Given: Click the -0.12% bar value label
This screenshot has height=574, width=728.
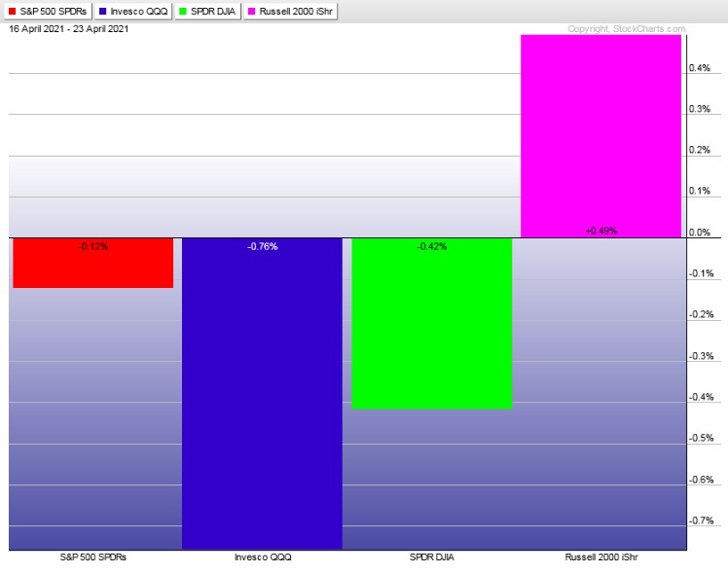Looking at the screenshot, I should [92, 246].
